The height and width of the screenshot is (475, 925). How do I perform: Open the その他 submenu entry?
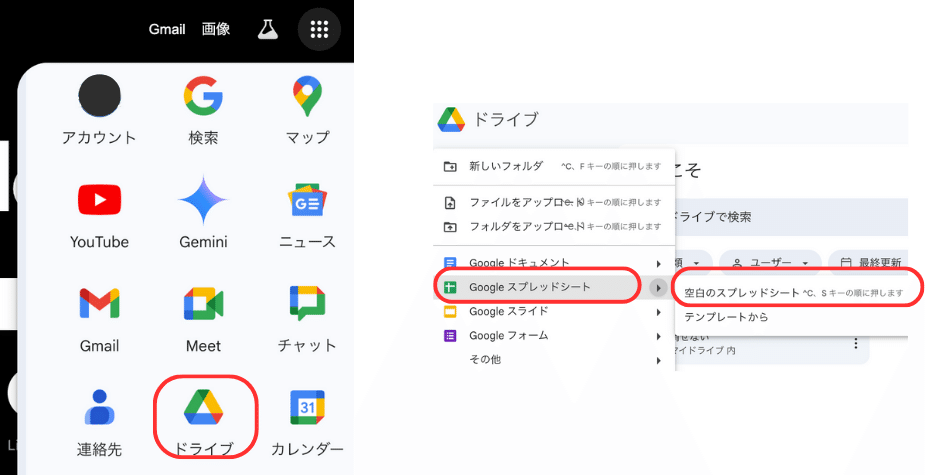(x=554, y=359)
